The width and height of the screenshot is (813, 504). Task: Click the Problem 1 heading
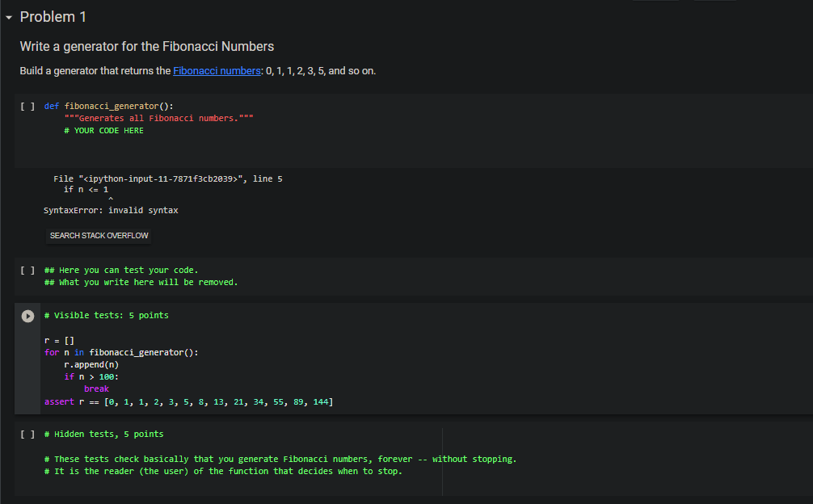[53, 17]
